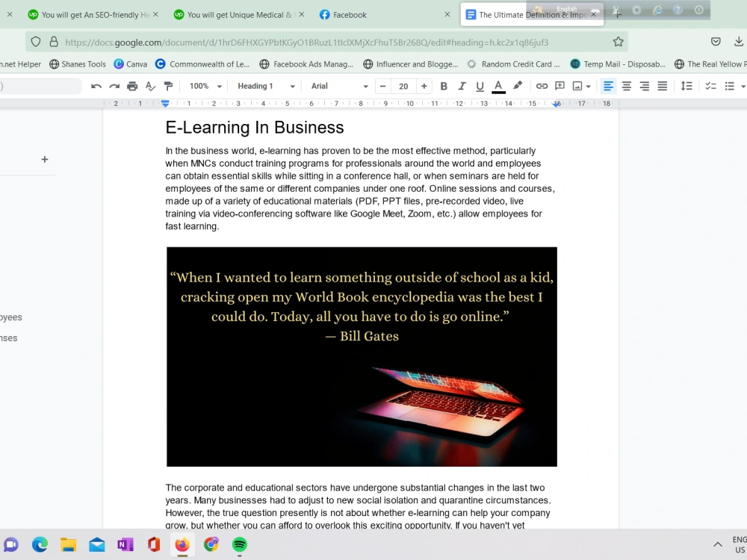Insert a checklist
Viewport: 747px width, 560px height.
(x=711, y=86)
